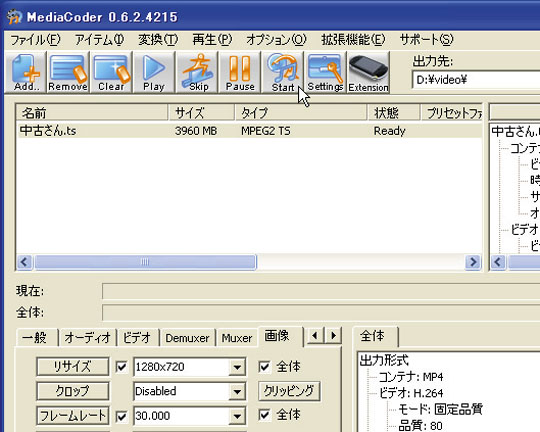This screenshot has width=540, height=432.
Task: Click the 全体 overall progress bar
Action: 321,313
